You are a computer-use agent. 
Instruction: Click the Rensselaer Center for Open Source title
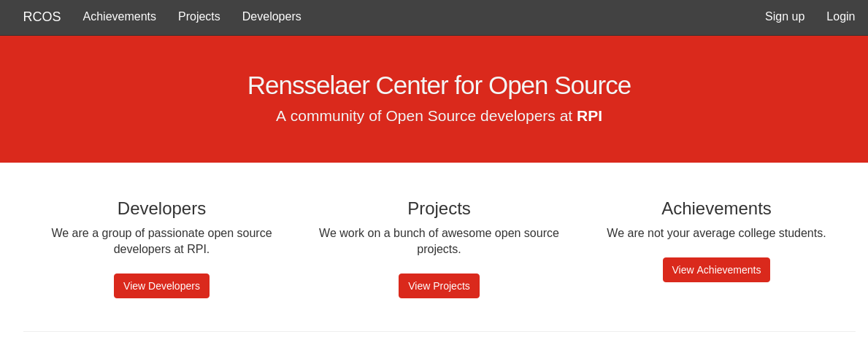coord(439,86)
